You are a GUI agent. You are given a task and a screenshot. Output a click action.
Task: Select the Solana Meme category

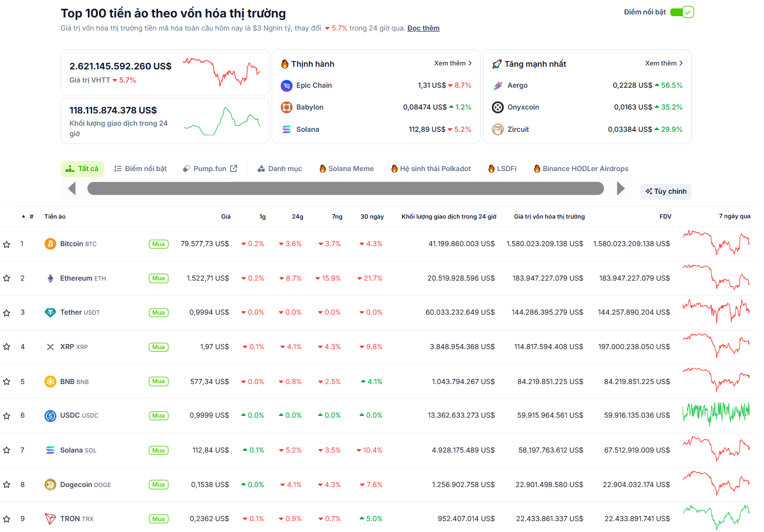coord(347,169)
